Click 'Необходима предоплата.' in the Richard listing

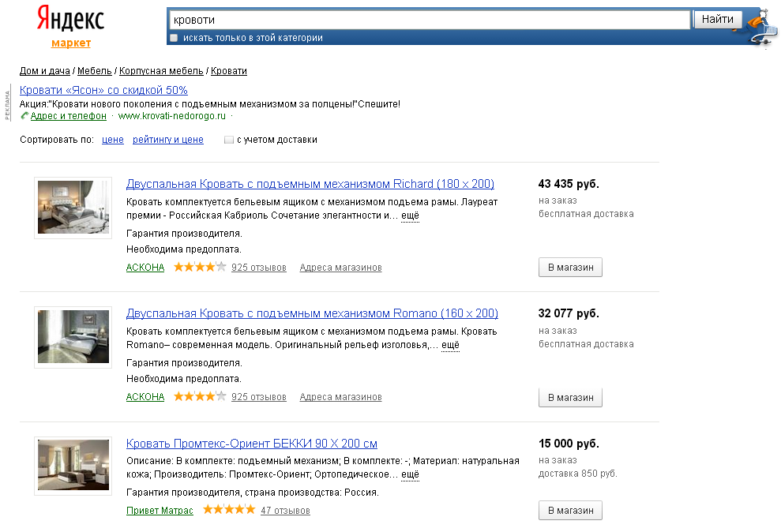(184, 249)
